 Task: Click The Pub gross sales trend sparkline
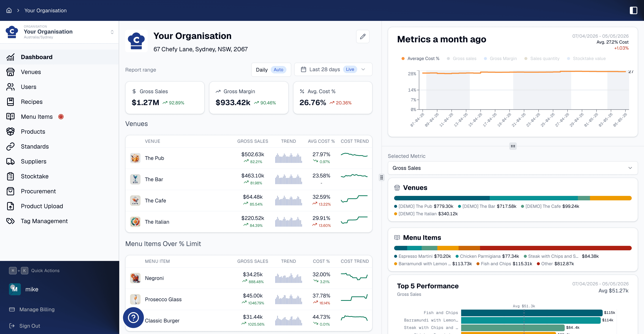[x=288, y=158]
